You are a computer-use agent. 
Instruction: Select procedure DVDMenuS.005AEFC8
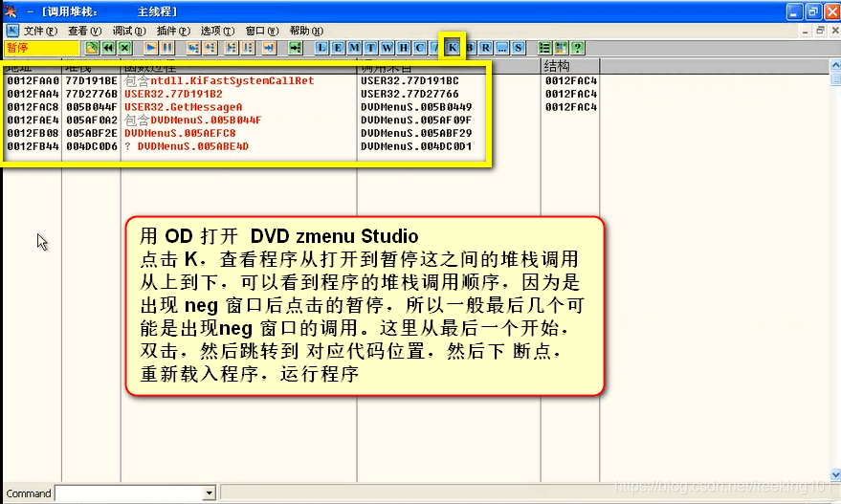click(180, 133)
